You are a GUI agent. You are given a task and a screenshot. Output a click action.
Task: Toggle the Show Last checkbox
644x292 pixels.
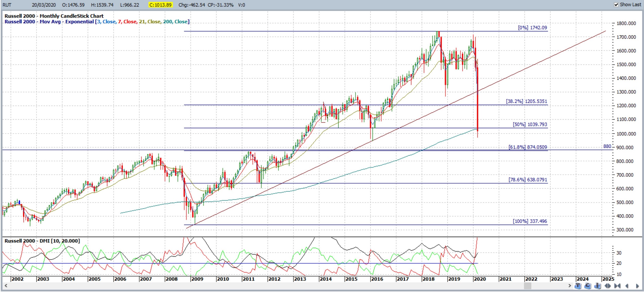tap(616, 5)
